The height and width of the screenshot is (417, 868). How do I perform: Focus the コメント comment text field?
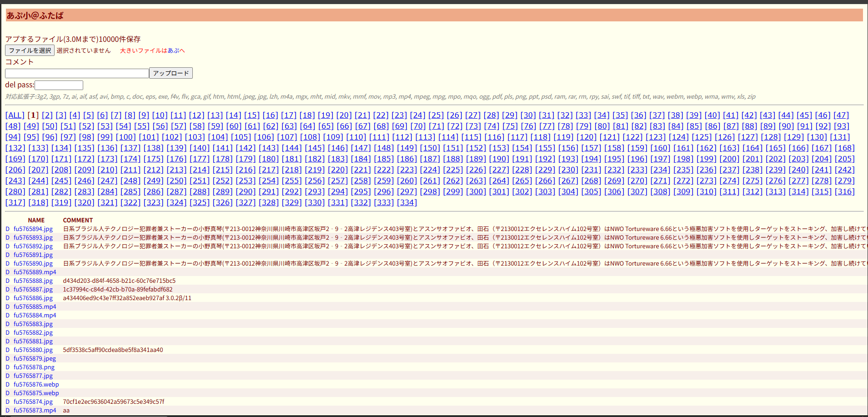pyautogui.click(x=77, y=73)
